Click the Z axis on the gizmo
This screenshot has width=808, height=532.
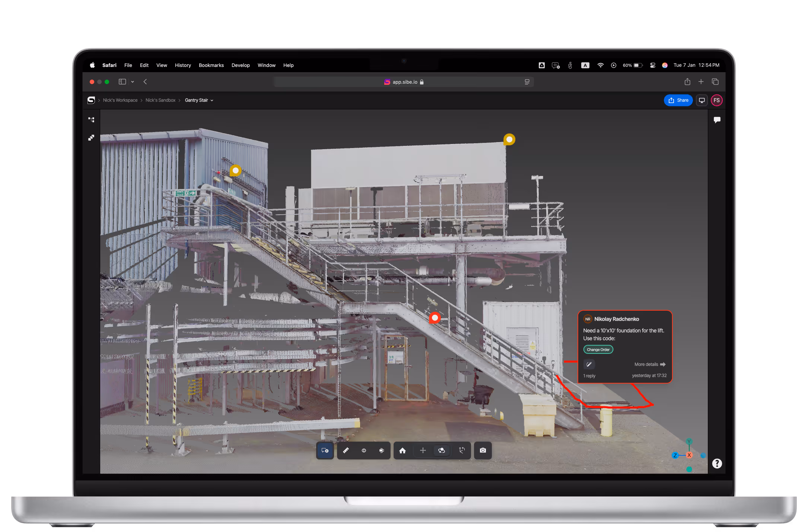(x=675, y=455)
